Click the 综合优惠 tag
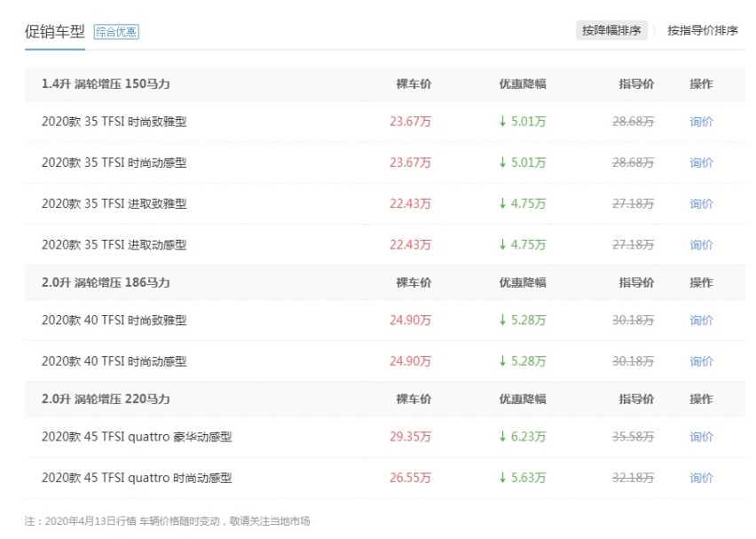The image size is (756, 539). pos(116,32)
